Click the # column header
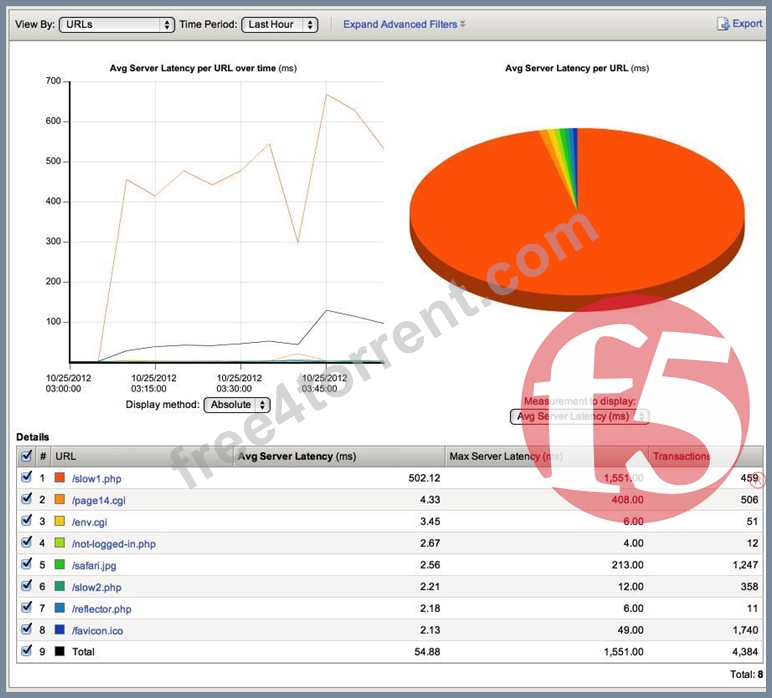This screenshot has height=698, width=772. [x=43, y=456]
